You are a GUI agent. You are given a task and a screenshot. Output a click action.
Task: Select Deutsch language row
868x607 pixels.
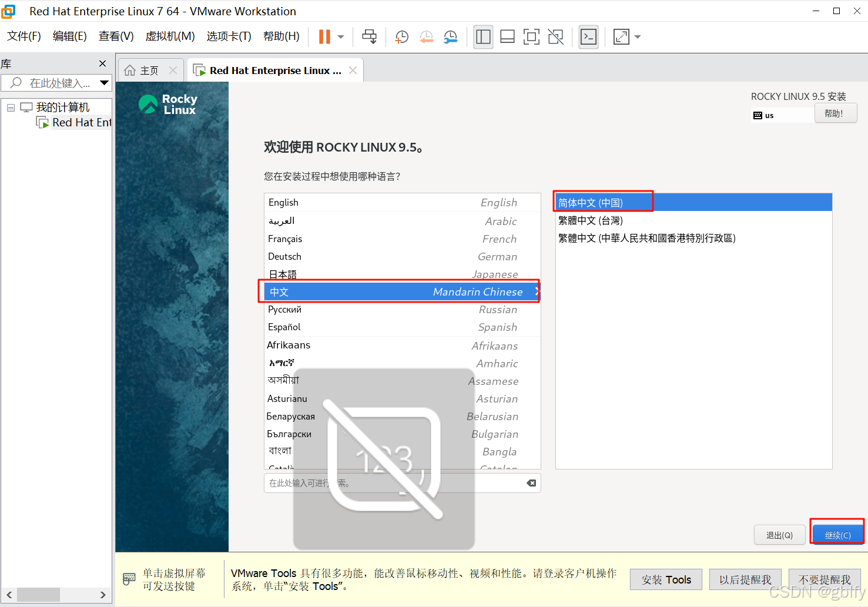pyautogui.click(x=403, y=256)
